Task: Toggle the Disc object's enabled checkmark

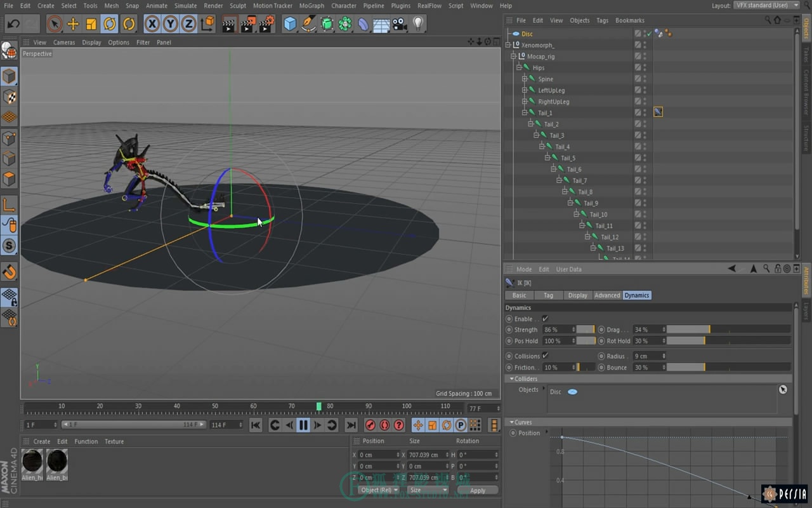Action: (648, 34)
